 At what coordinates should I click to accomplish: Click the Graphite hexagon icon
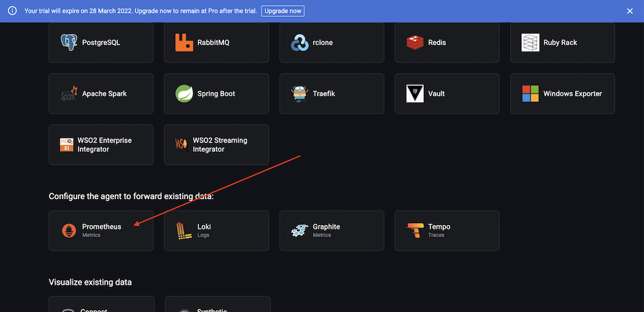coord(299,231)
